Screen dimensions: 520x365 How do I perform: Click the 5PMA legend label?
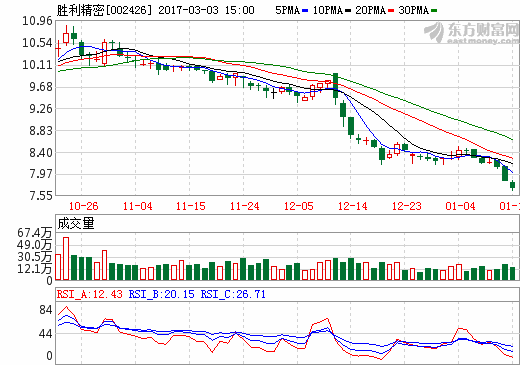tap(288, 10)
